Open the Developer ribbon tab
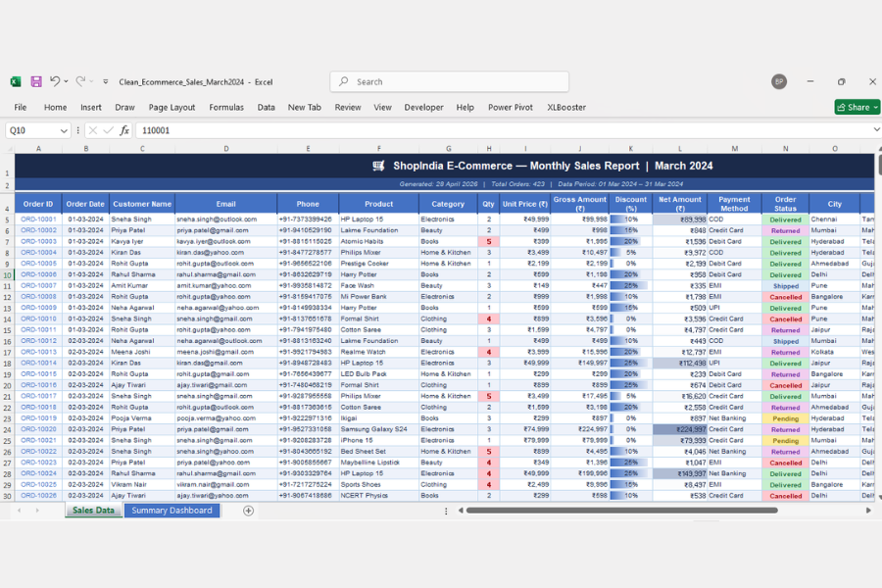 (x=423, y=107)
